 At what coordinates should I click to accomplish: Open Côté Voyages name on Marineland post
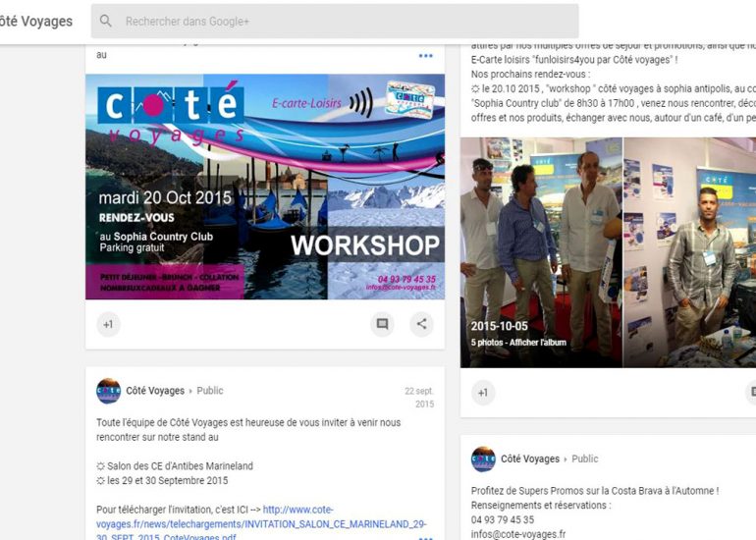(x=155, y=391)
